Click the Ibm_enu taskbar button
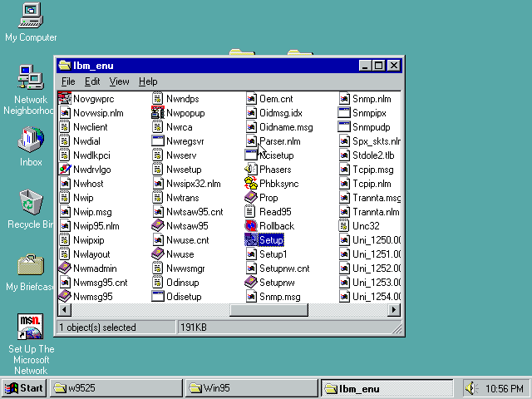Image resolution: width=532 pixels, height=399 pixels. point(387,388)
